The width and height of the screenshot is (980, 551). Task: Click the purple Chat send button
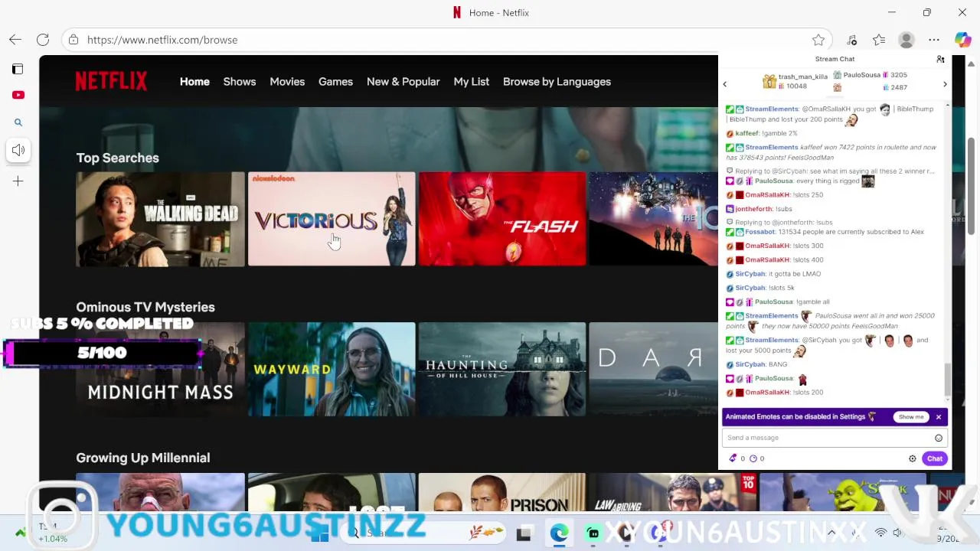pos(935,458)
